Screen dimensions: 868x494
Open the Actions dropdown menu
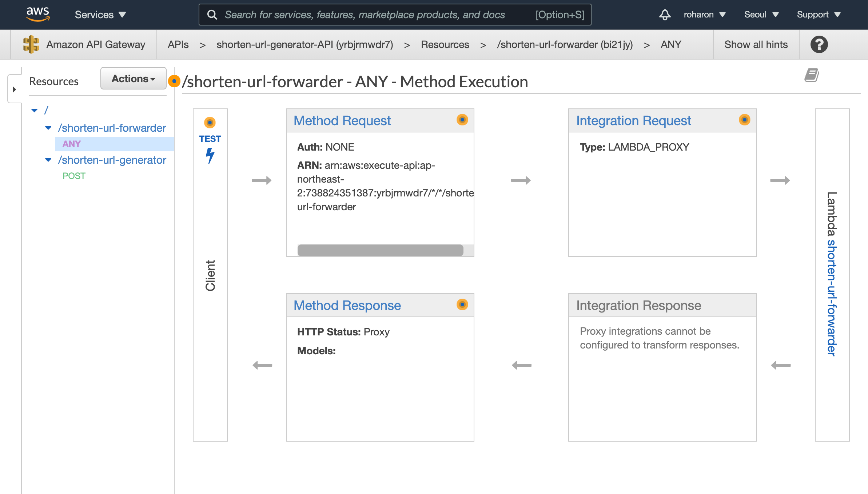click(133, 79)
